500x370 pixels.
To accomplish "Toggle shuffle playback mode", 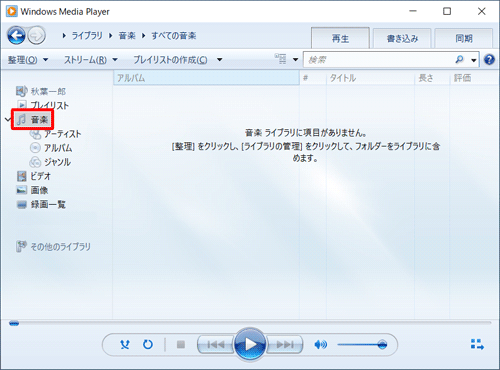I will pos(125,344).
